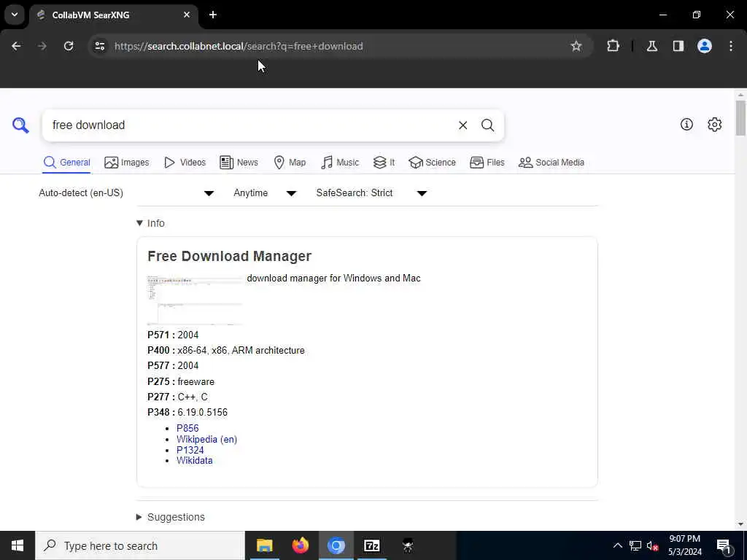
Task: Switch to the Science tab
Action: (x=432, y=163)
